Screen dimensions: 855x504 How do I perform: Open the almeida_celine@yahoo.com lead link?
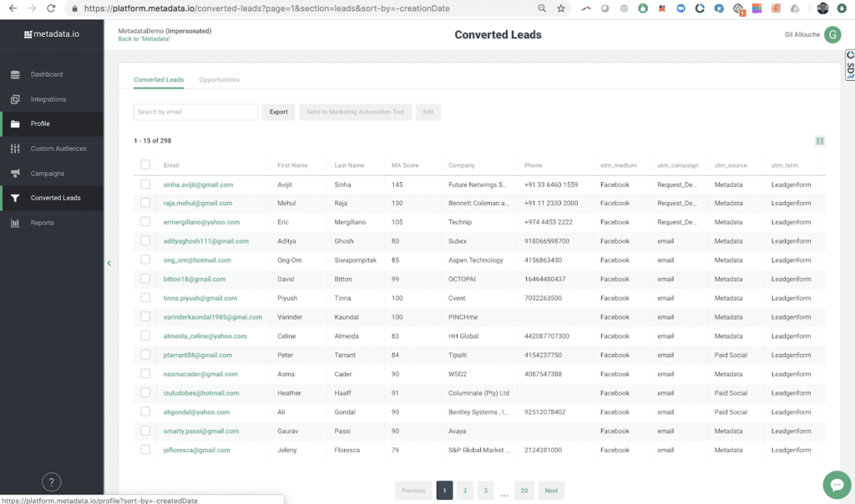point(205,336)
